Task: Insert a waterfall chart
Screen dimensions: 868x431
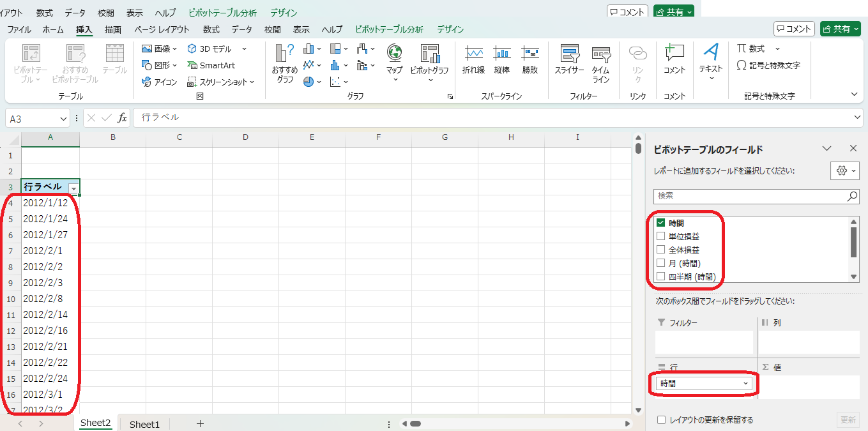Action: pyautogui.click(x=366, y=49)
